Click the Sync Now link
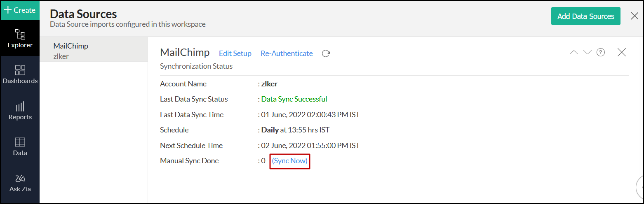Screen dimensions: 644x204 tap(289, 161)
